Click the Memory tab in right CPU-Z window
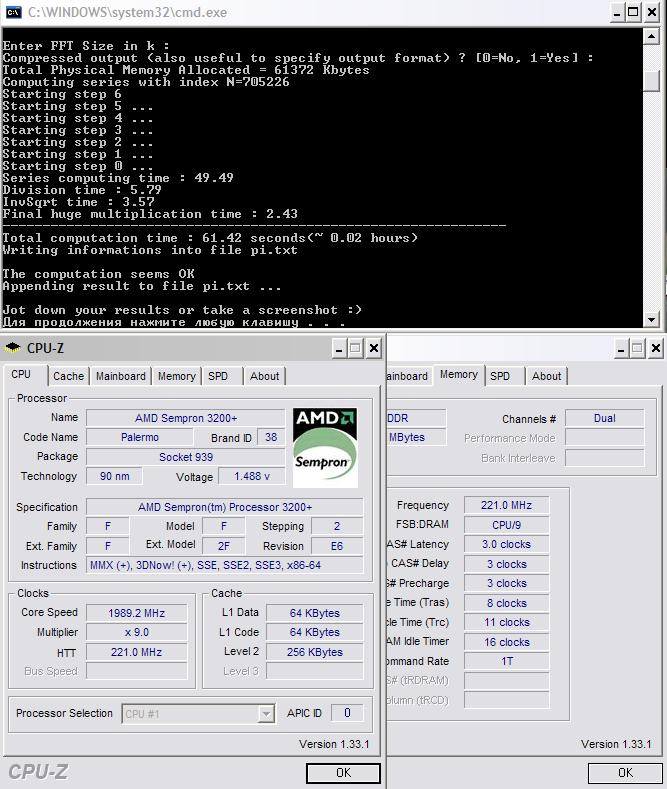The image size is (667, 789). click(x=459, y=375)
